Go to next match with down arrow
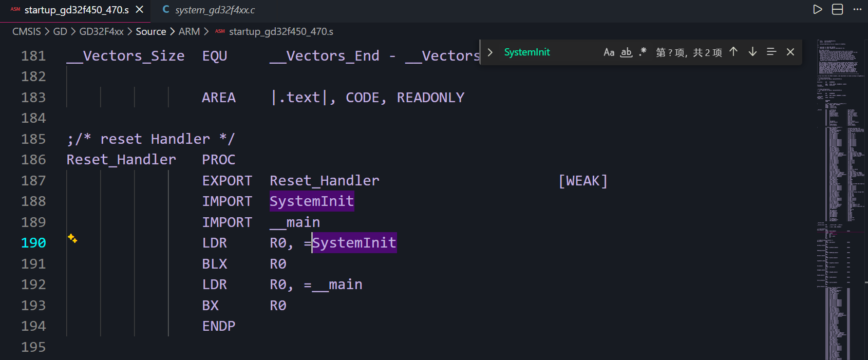Viewport: 868px width, 360px height. coord(752,52)
